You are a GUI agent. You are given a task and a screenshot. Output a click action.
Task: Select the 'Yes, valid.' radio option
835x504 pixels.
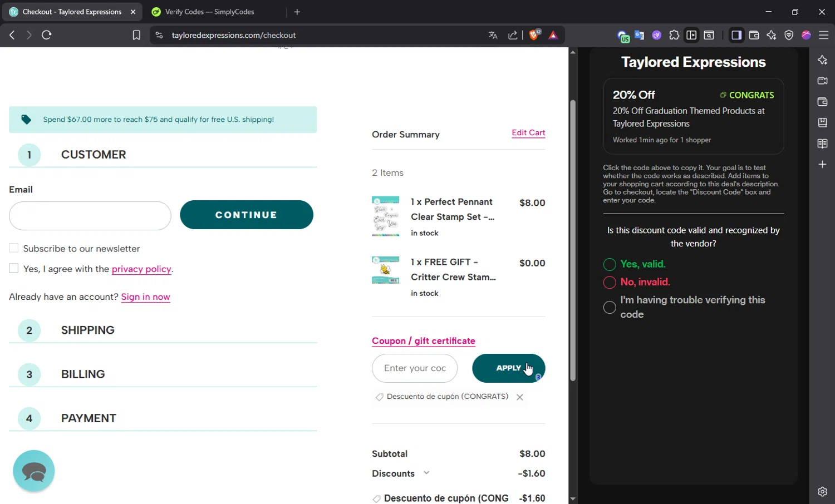(x=610, y=264)
